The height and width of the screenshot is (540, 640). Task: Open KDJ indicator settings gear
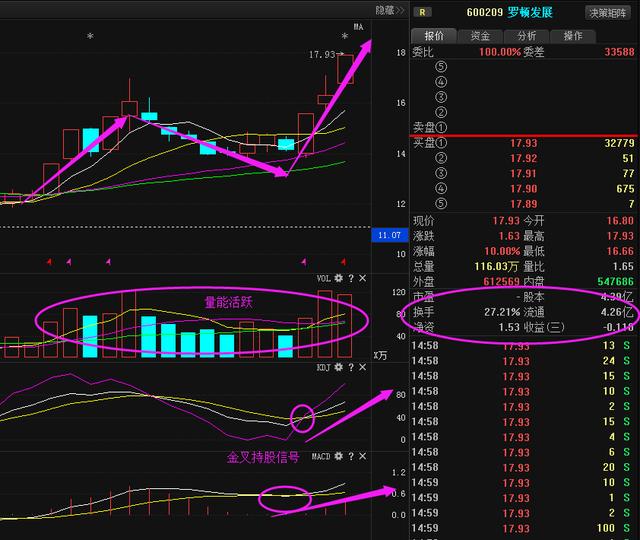[x=339, y=369]
